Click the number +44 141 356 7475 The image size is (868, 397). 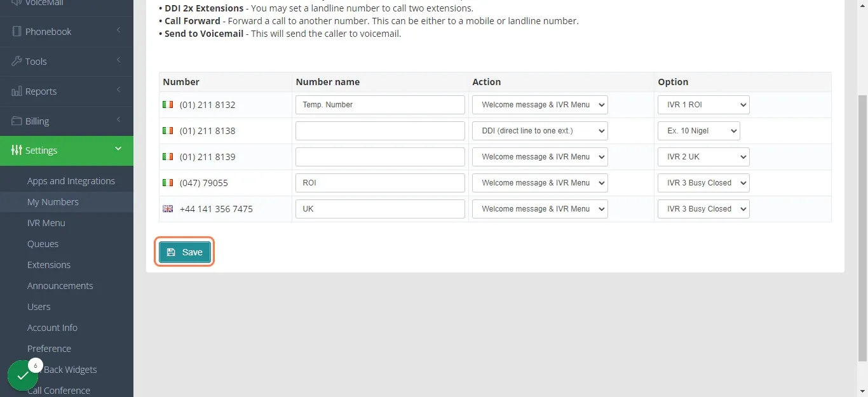coord(216,209)
